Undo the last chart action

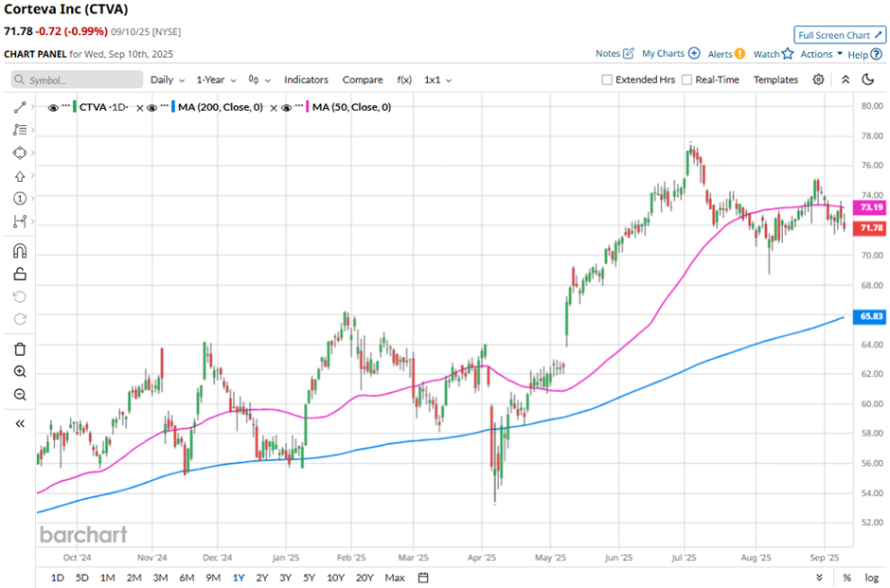point(19,296)
